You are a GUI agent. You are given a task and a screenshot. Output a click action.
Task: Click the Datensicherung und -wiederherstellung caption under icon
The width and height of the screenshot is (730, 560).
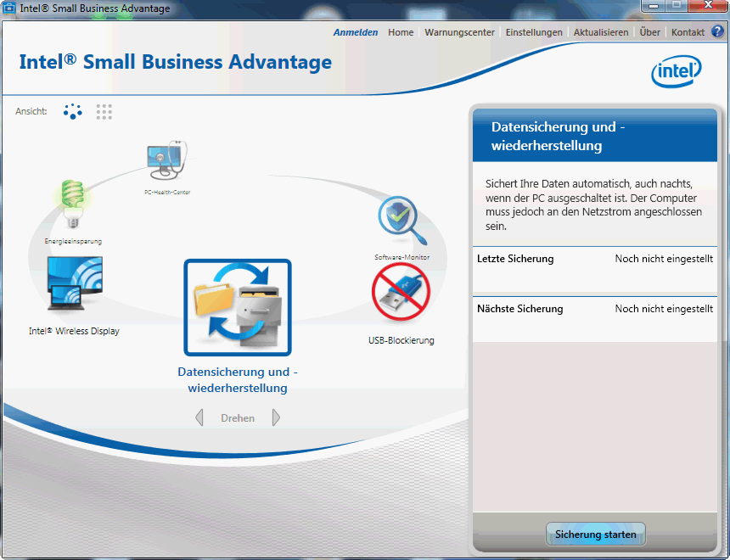[238, 380]
